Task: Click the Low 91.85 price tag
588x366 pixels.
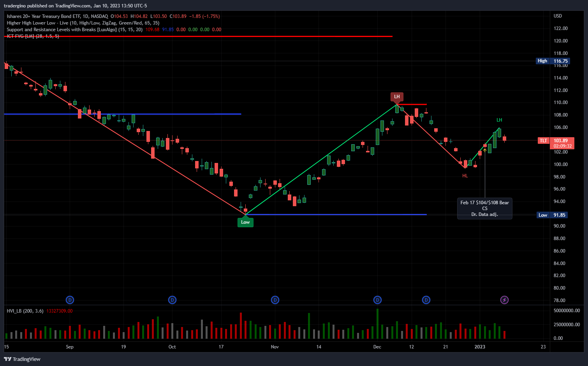Action: point(553,215)
